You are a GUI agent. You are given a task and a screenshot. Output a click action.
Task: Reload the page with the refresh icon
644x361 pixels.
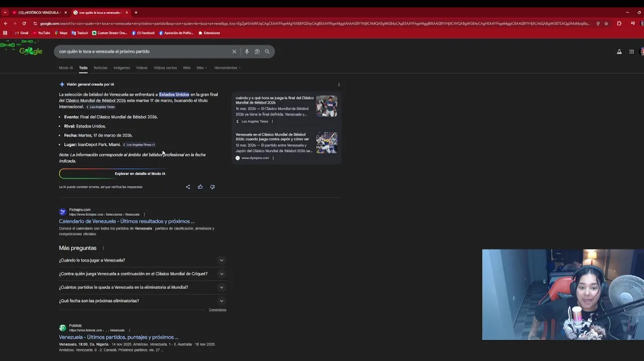click(24, 24)
